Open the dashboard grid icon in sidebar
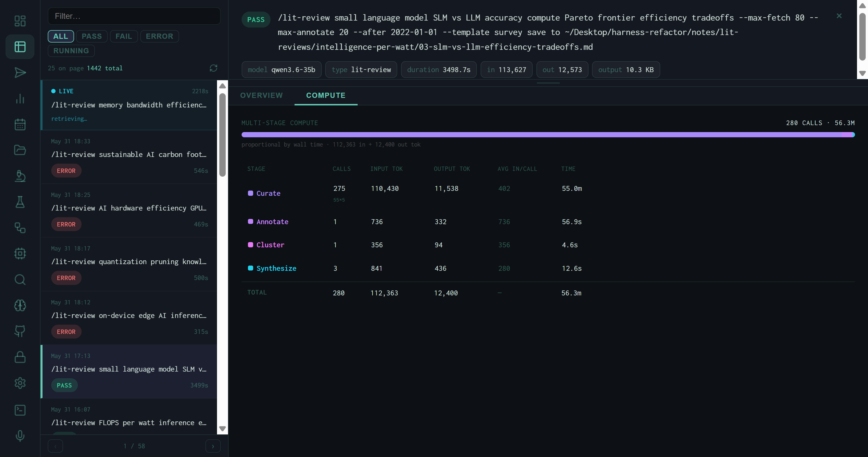The width and height of the screenshot is (868, 457). pyautogui.click(x=20, y=21)
